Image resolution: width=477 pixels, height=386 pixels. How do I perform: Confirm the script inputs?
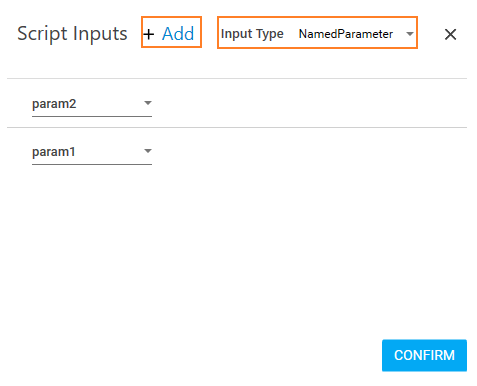coord(424,355)
